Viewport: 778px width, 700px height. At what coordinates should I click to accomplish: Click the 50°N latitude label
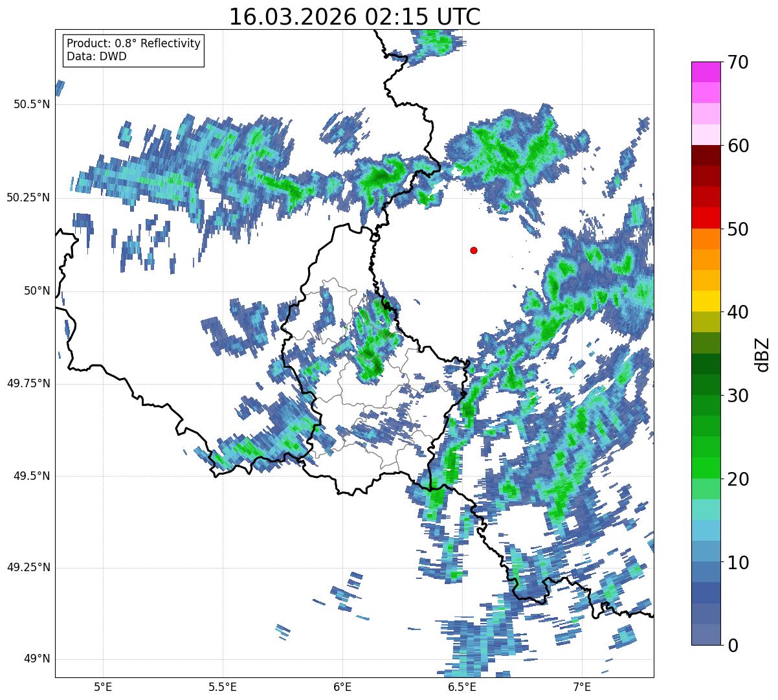click(38, 291)
